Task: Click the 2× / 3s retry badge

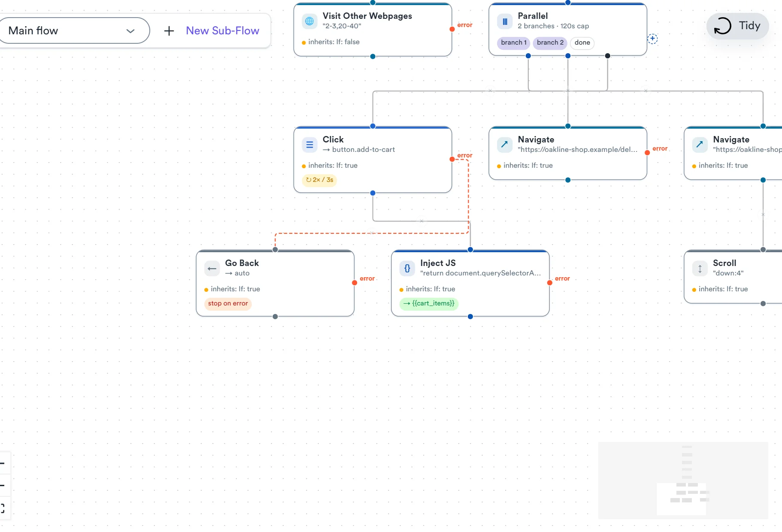Action: pos(320,180)
